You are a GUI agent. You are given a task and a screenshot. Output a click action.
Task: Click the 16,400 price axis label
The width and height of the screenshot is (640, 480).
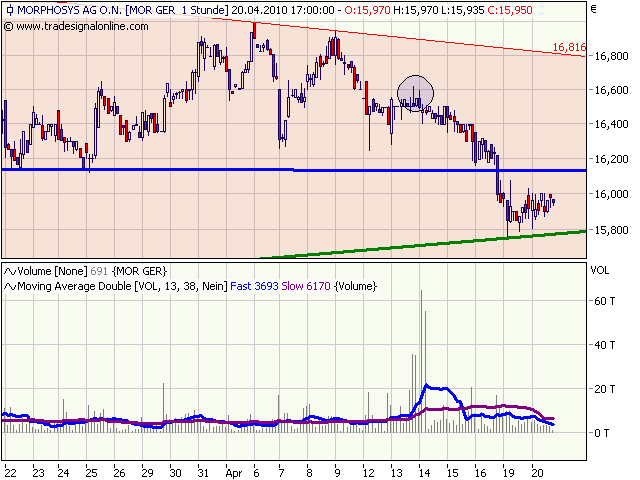pos(611,124)
